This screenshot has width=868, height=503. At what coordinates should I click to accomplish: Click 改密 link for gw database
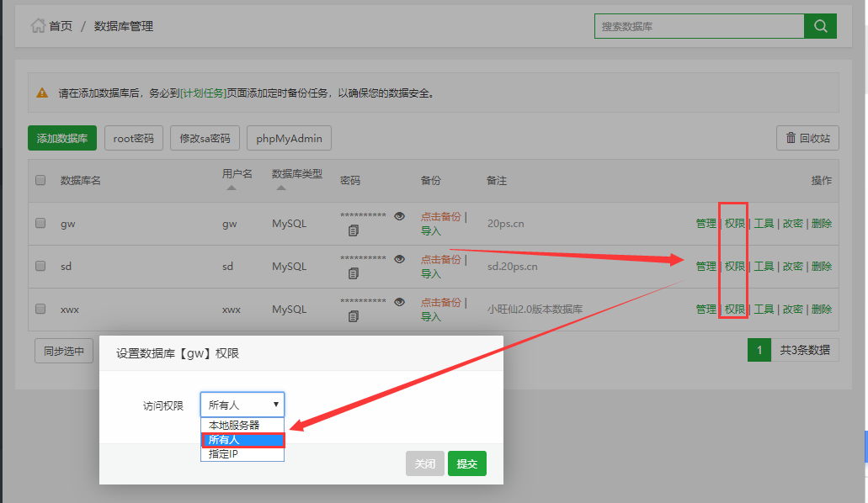tap(793, 224)
